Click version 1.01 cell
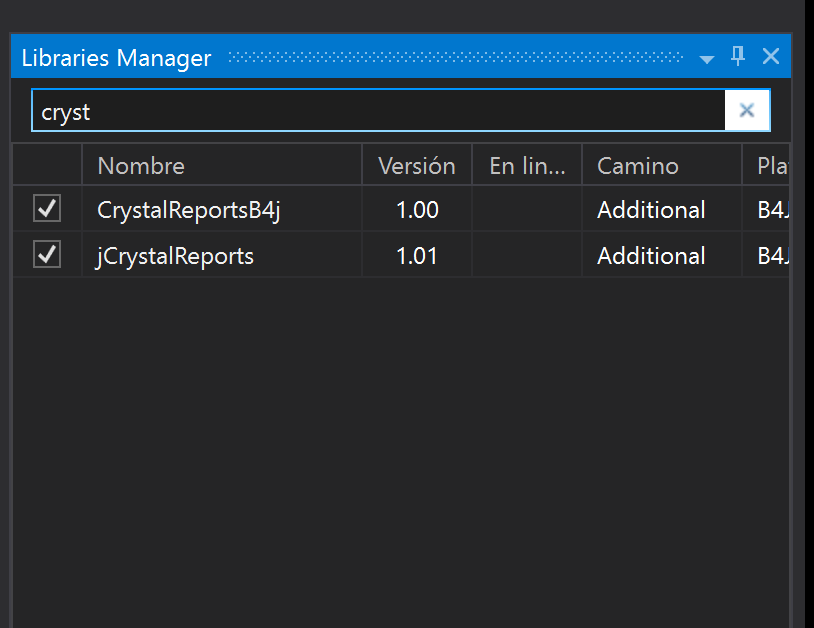This screenshot has width=814, height=628. click(x=417, y=256)
